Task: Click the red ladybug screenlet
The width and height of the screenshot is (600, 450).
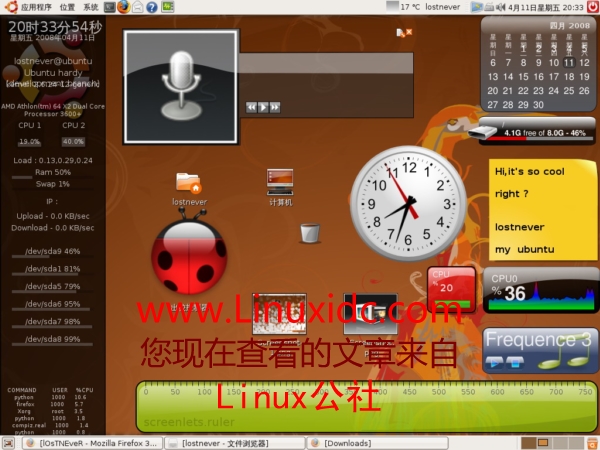Action: click(192, 257)
